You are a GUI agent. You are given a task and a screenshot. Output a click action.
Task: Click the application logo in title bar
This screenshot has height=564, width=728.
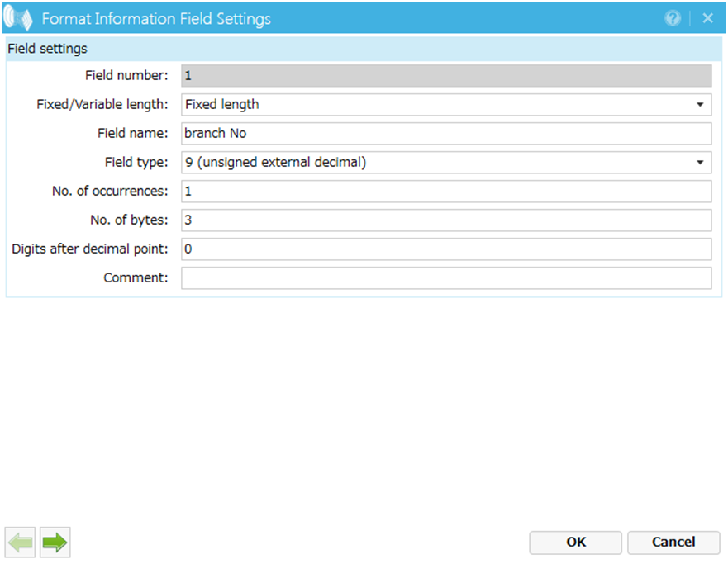tap(18, 18)
